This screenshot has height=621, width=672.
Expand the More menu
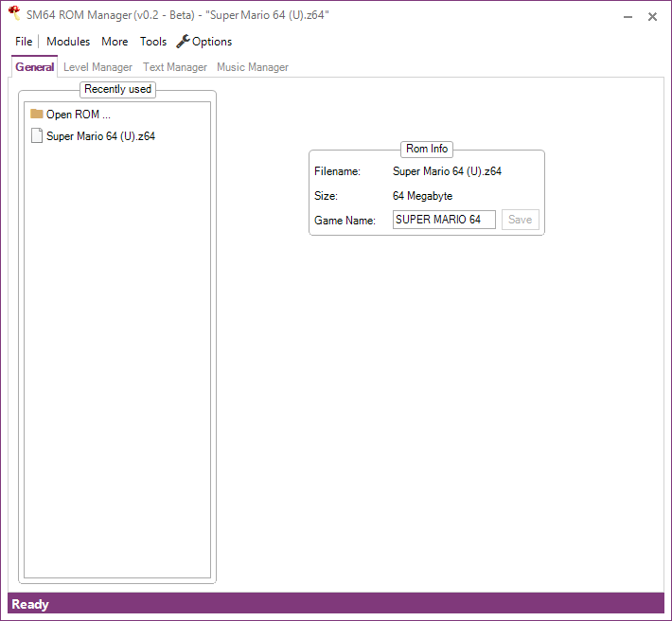pos(115,42)
